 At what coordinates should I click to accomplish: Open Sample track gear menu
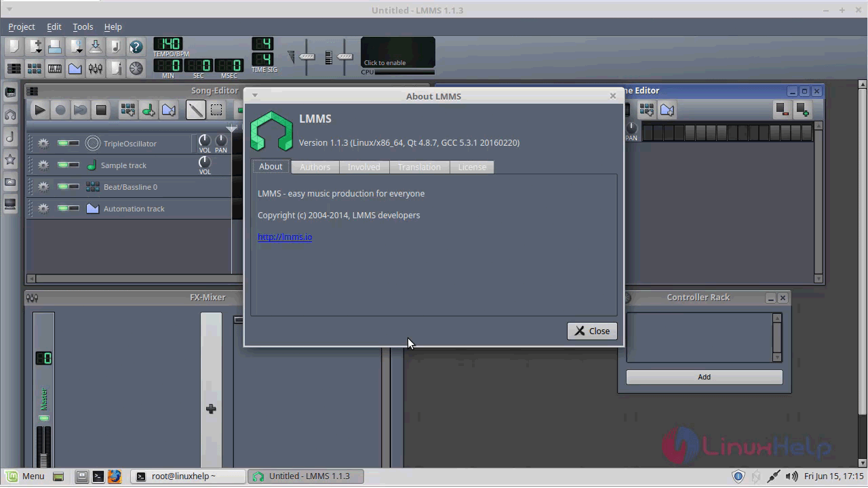43,165
